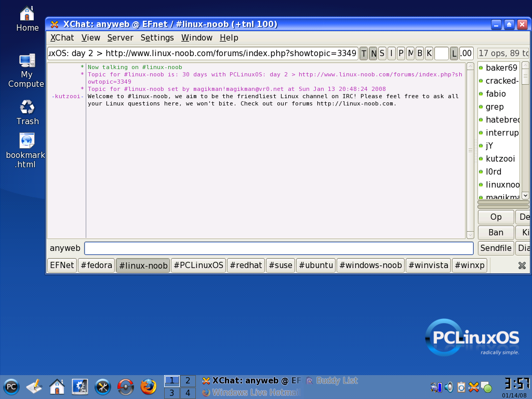Switch to the #winxp channel tab

click(x=470, y=265)
